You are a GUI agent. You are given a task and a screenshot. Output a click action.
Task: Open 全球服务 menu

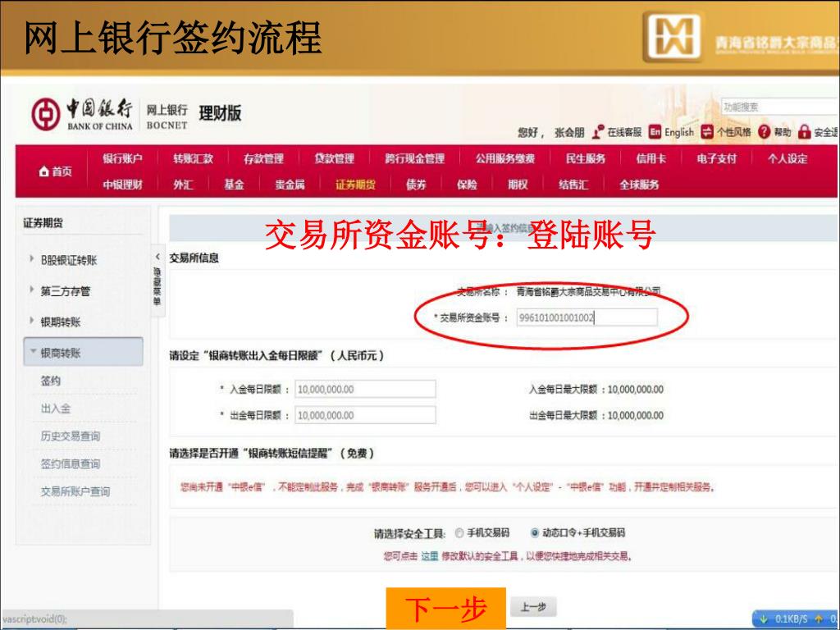(x=639, y=185)
